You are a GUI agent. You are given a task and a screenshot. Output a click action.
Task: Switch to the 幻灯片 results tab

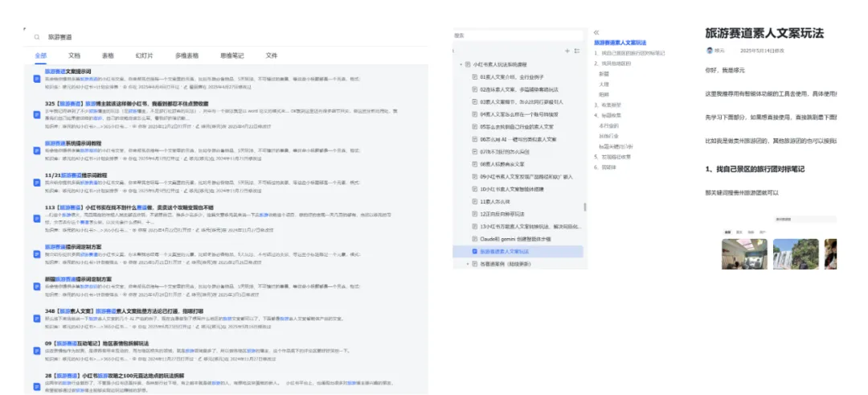[145, 56]
